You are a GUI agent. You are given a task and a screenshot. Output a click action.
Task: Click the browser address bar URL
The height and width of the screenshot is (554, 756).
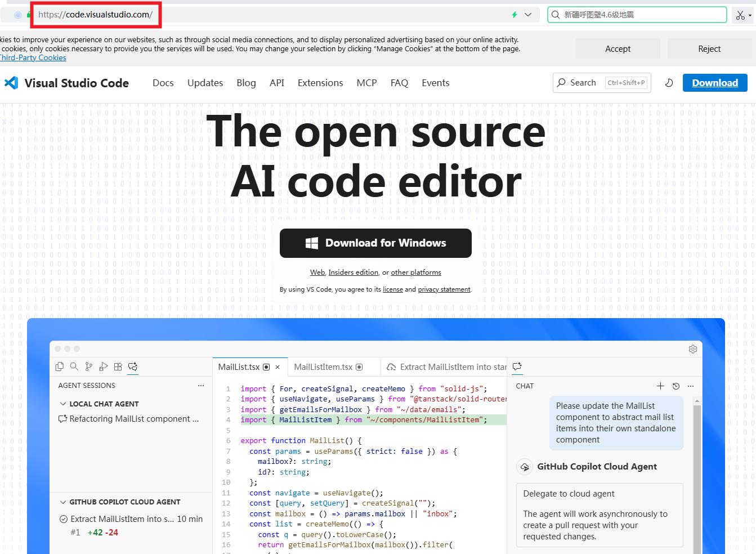[96, 15]
